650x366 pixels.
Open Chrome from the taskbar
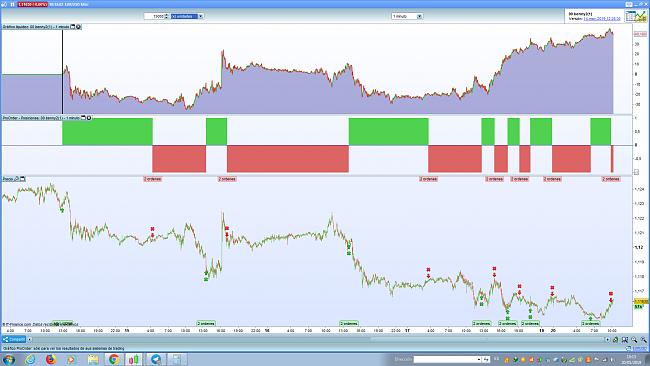pyautogui.click(x=114, y=359)
